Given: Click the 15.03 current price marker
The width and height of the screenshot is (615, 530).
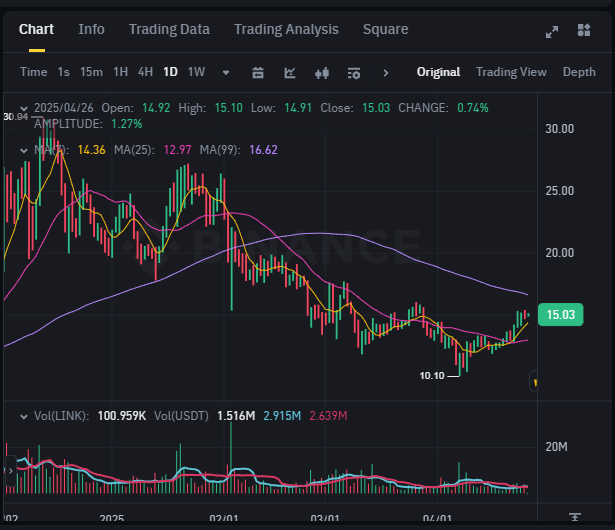Looking at the screenshot, I should [x=560, y=315].
